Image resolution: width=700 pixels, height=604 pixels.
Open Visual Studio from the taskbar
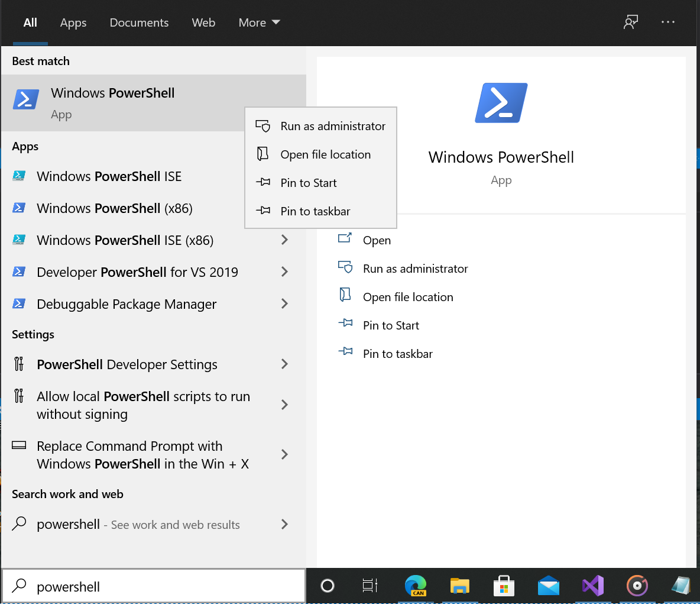[593, 586]
